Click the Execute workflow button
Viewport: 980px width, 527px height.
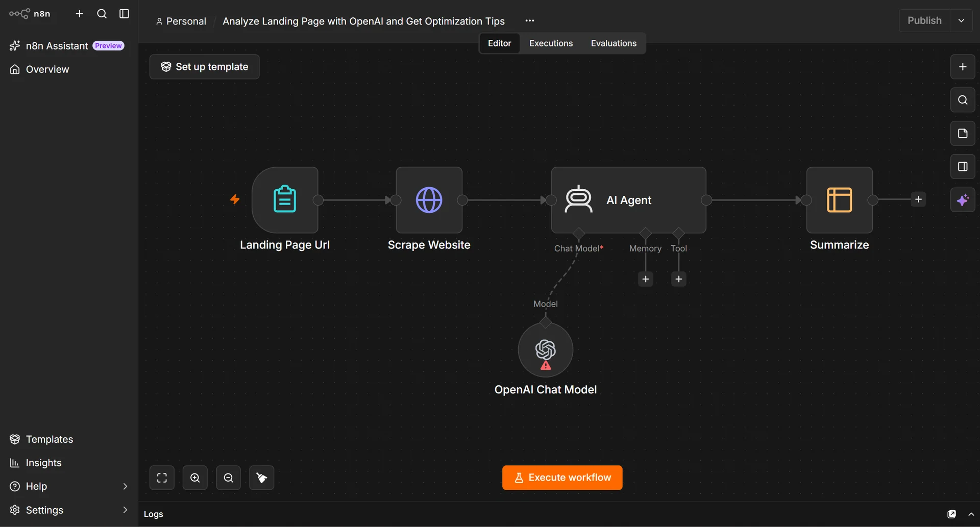(562, 478)
